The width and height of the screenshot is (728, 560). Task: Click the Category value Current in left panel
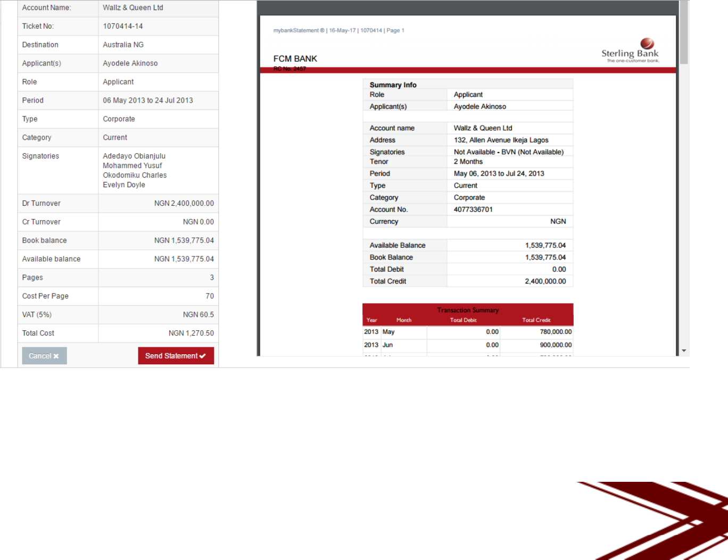(x=115, y=138)
